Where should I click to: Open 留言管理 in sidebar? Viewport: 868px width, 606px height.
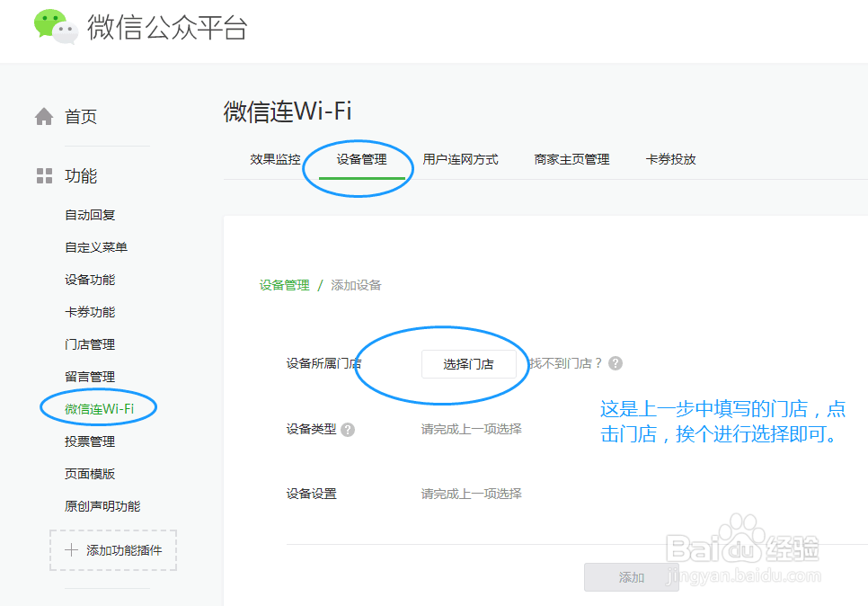90,377
